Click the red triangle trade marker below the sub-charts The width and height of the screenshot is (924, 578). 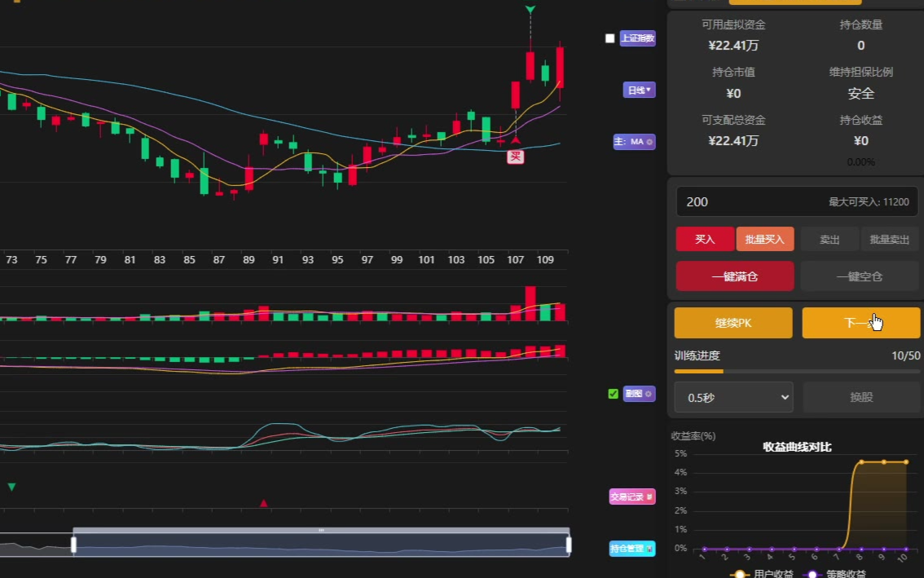tap(263, 504)
